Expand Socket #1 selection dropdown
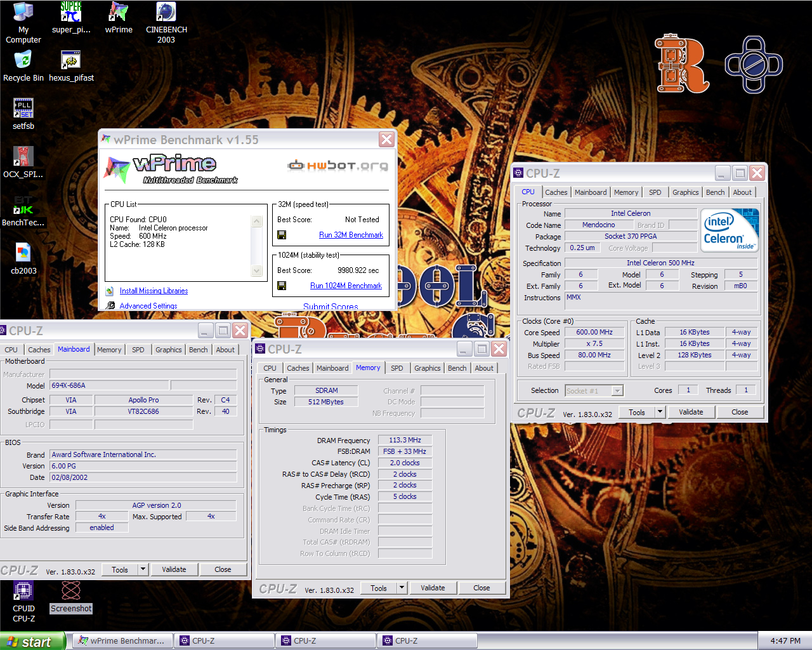The image size is (812, 650). [617, 391]
